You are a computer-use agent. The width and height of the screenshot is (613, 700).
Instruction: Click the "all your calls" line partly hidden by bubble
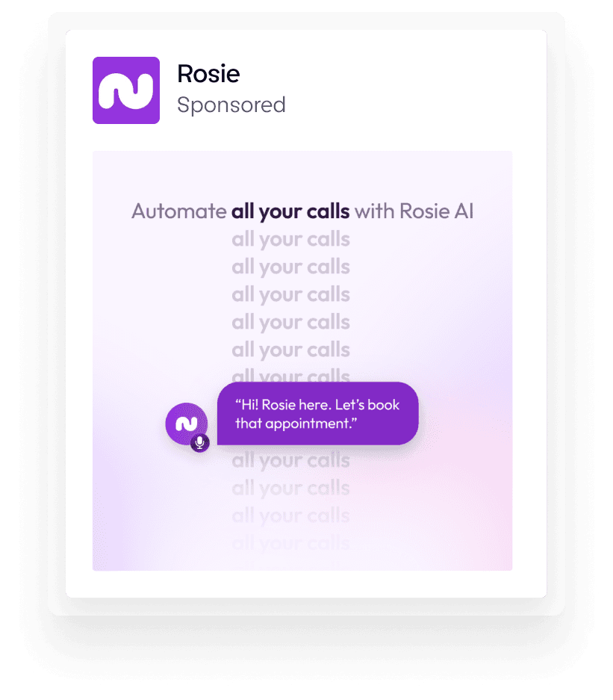pos(290,376)
